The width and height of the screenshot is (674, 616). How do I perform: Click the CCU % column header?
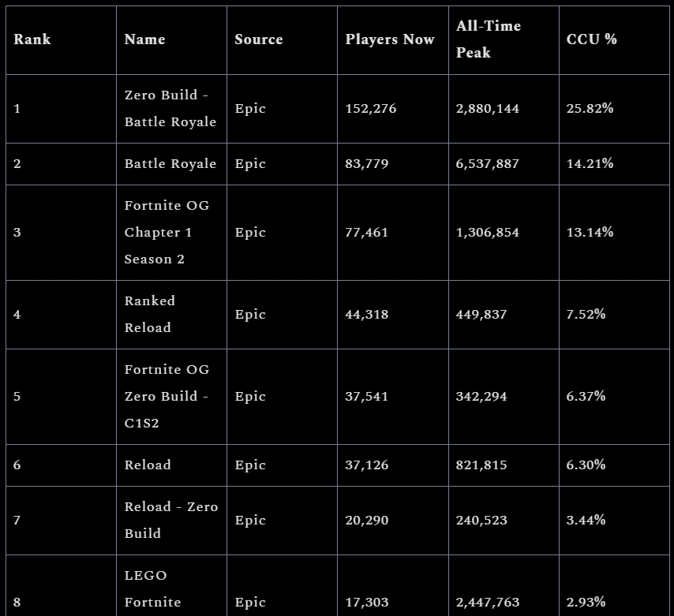[x=591, y=39]
